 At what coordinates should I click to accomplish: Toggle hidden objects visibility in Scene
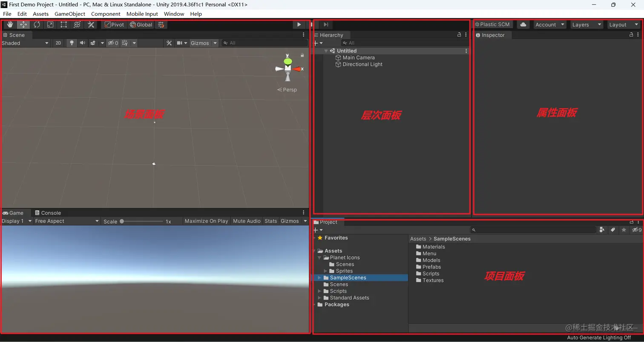point(113,43)
